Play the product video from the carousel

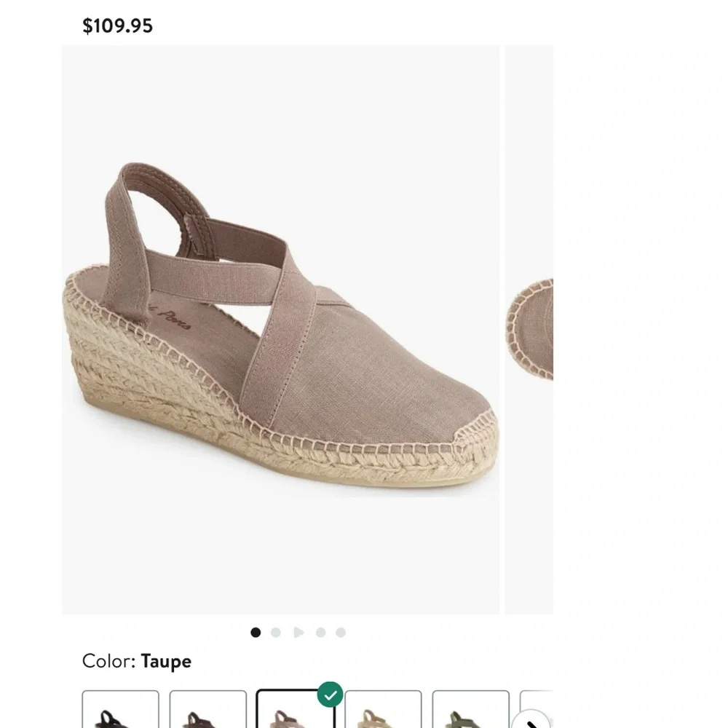[x=299, y=633]
